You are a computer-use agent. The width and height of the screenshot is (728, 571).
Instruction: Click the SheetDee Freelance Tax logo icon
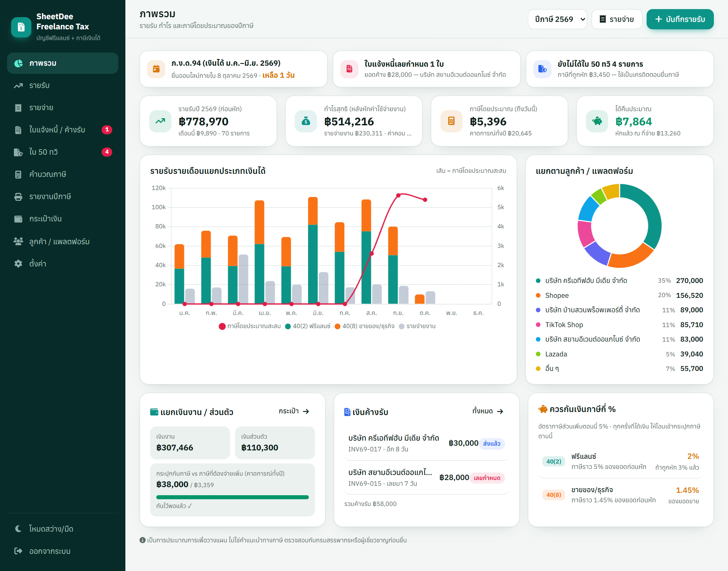(x=21, y=27)
